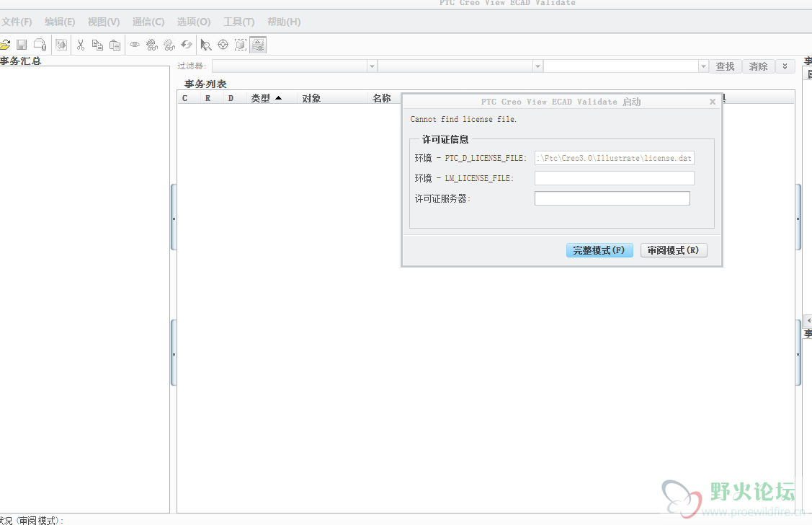Click the eye view icon in the toolbar
Image resolution: width=812 pixels, height=525 pixels.
tap(135, 45)
